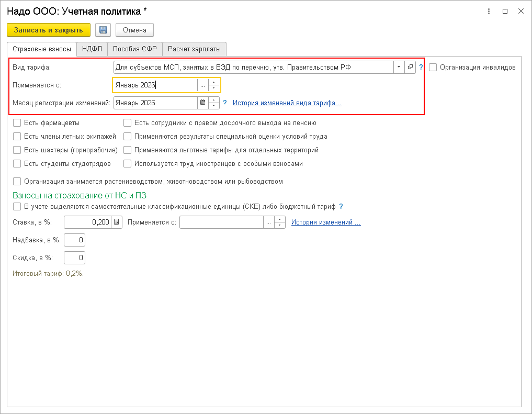Click the Скидка, в % input field

point(74,258)
